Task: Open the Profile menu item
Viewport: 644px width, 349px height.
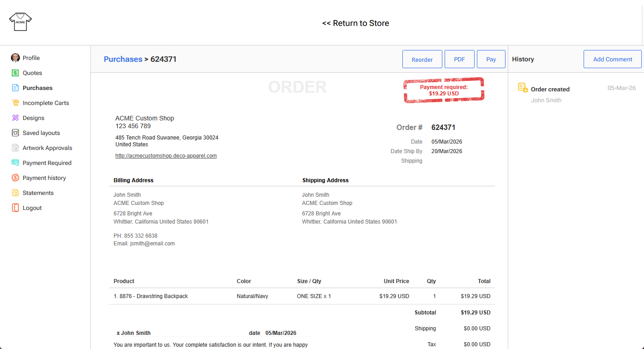Action: [x=31, y=58]
